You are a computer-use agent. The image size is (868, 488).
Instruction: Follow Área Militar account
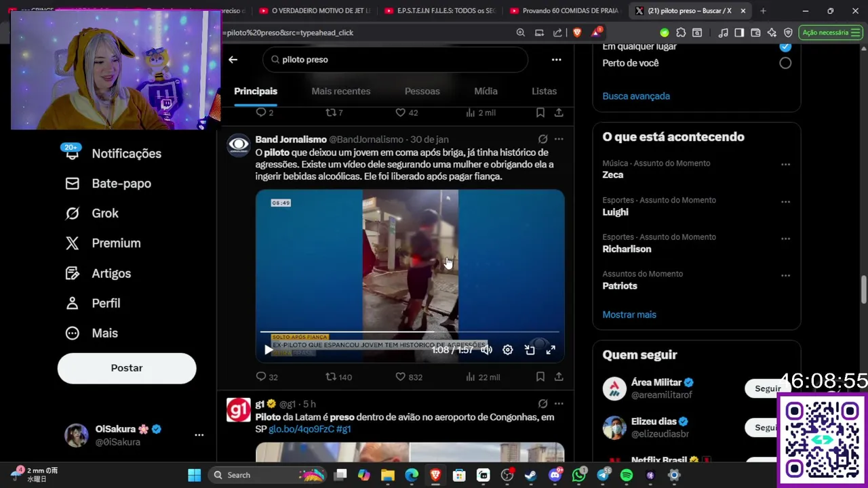click(768, 388)
